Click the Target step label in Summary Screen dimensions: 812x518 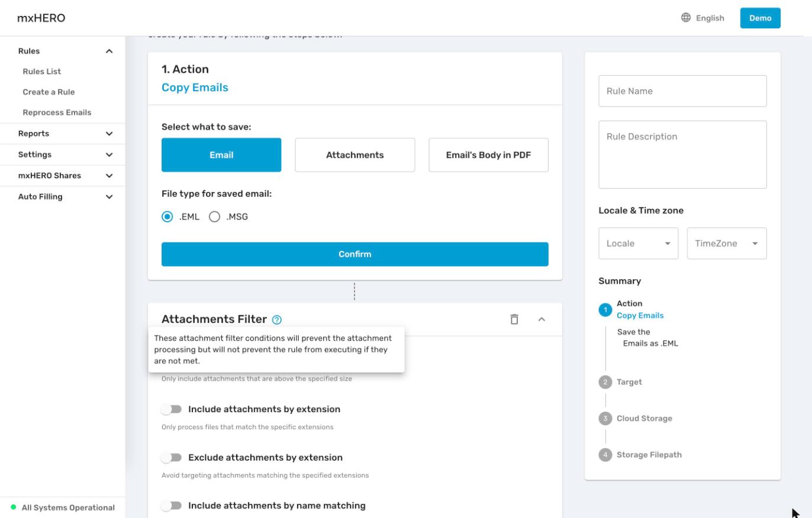coord(629,382)
